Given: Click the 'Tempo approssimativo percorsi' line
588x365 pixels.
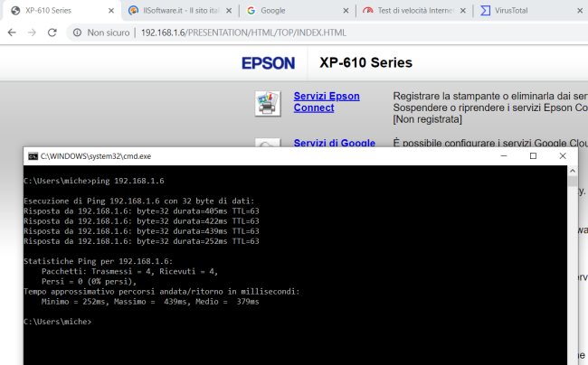Looking at the screenshot, I should click(162, 292).
